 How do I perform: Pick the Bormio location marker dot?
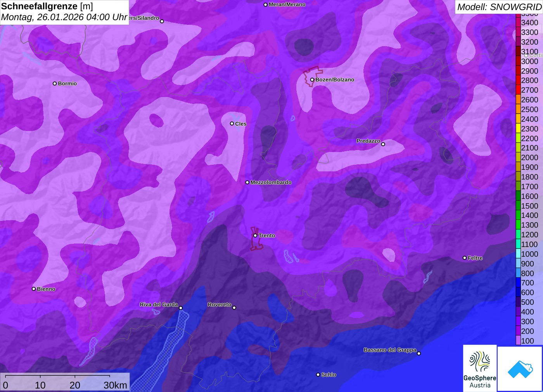(x=55, y=83)
